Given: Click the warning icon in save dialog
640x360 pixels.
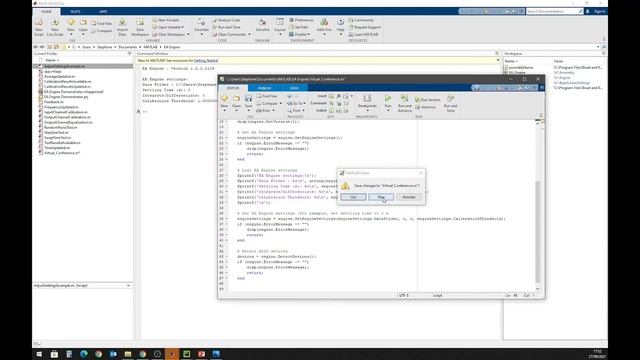Looking at the screenshot, I should point(345,186).
